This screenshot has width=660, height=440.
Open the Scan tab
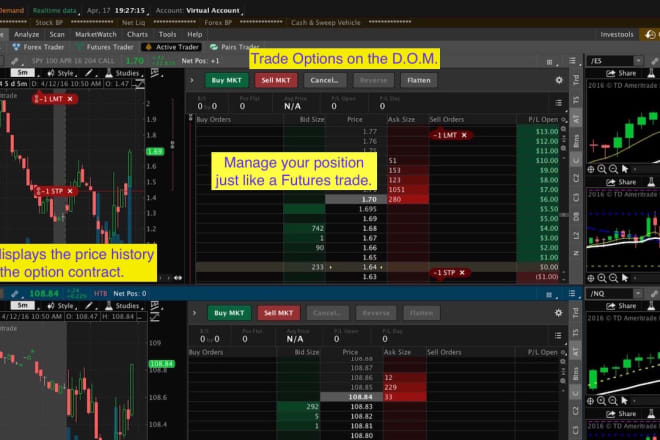tap(57, 35)
